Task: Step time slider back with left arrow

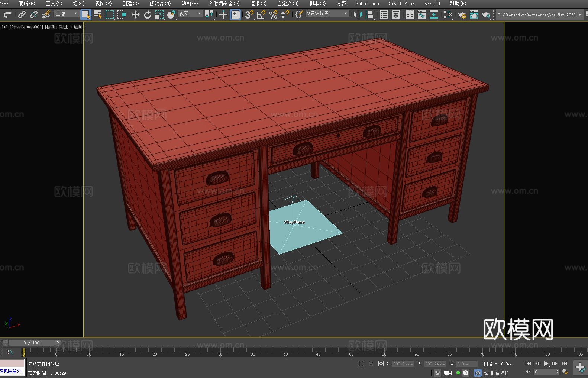Action: click(5, 343)
